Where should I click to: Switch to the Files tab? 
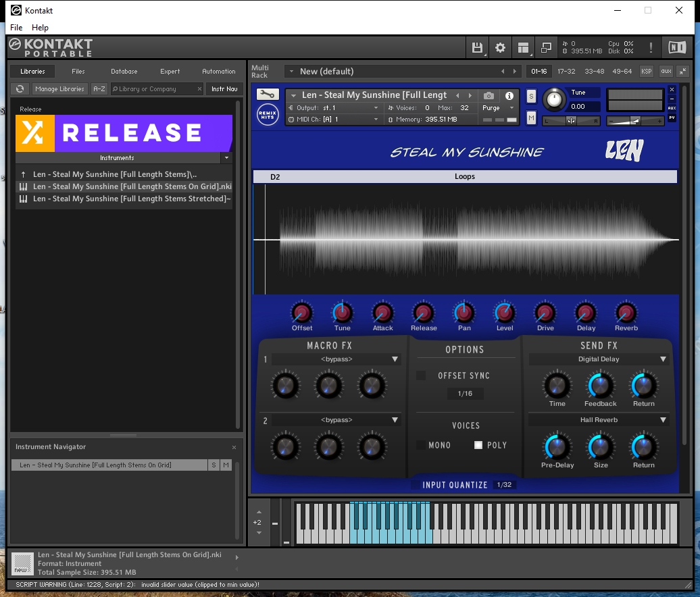tap(78, 72)
